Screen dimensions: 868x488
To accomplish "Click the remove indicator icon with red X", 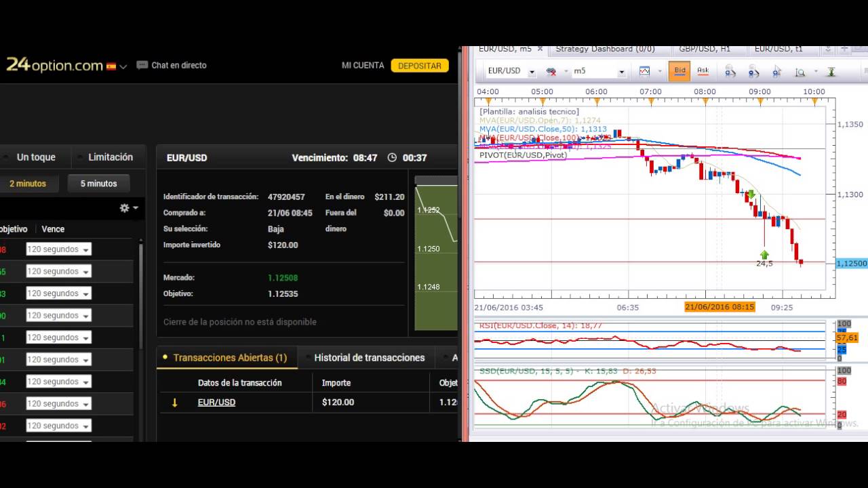I will coord(551,71).
